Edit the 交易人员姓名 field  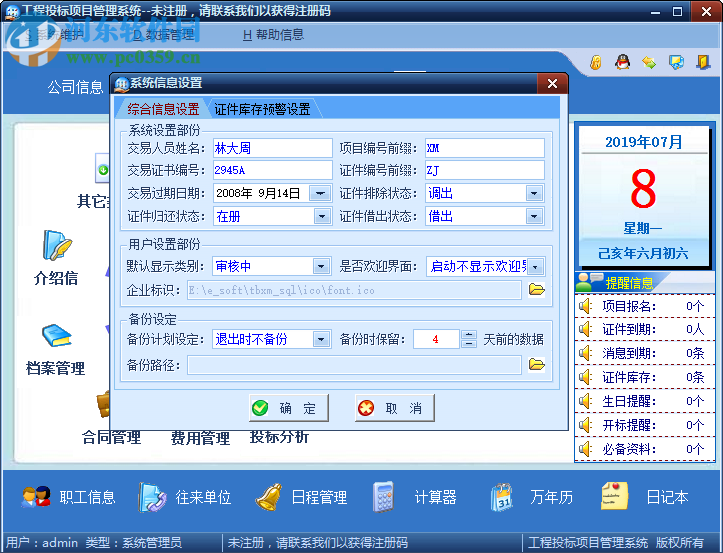tap(273, 148)
